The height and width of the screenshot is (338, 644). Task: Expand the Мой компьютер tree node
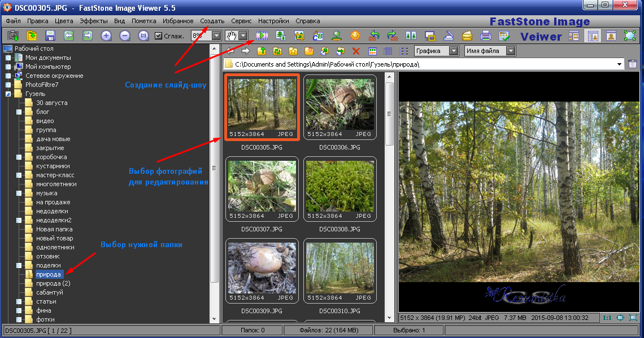pyautogui.click(x=8, y=67)
